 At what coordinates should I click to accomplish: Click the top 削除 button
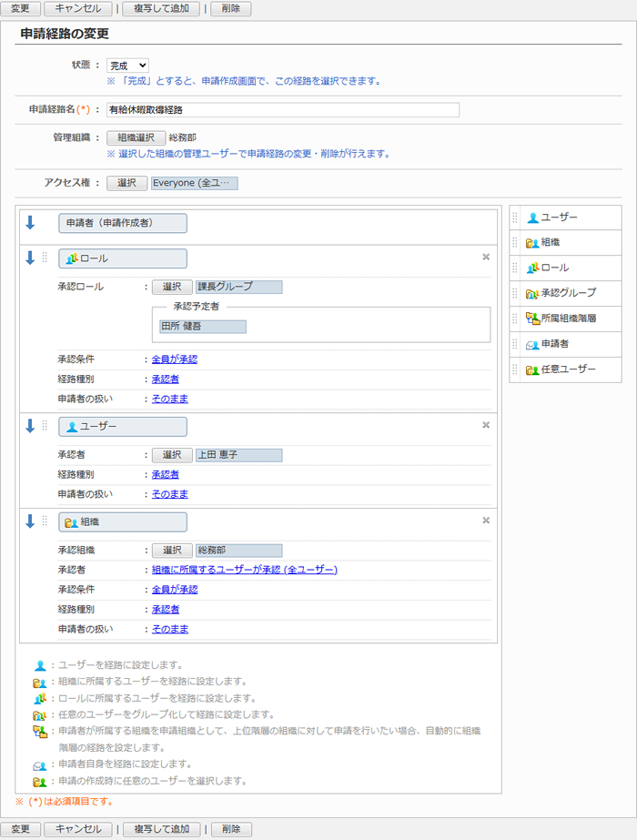[x=231, y=8]
